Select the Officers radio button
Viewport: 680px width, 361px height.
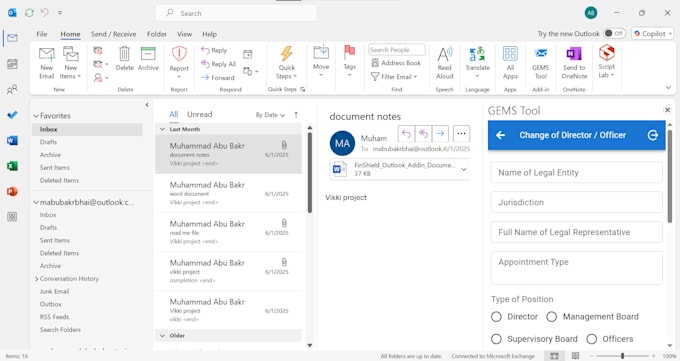pyautogui.click(x=592, y=339)
